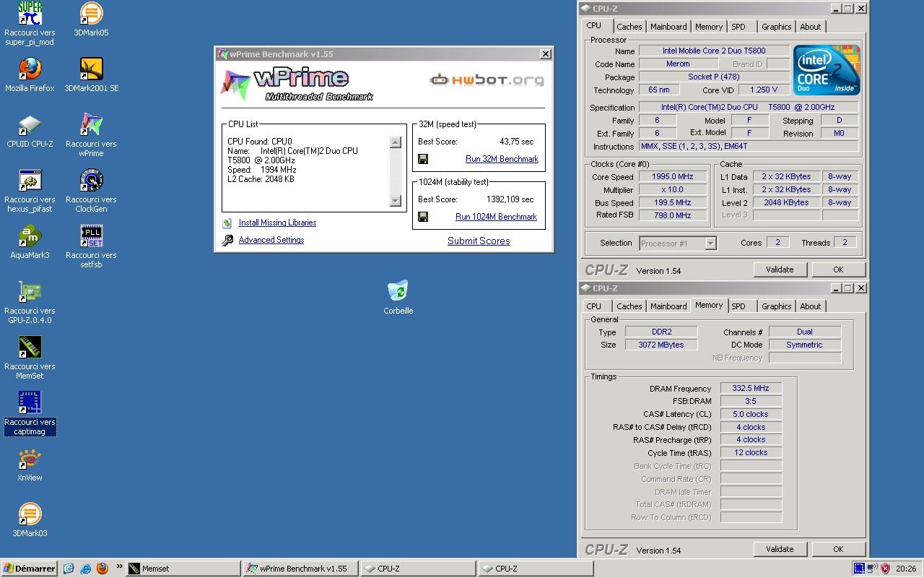Screen dimensions: 924x578
Task: Click the taskbar clock showing 20:26
Action: point(906,569)
